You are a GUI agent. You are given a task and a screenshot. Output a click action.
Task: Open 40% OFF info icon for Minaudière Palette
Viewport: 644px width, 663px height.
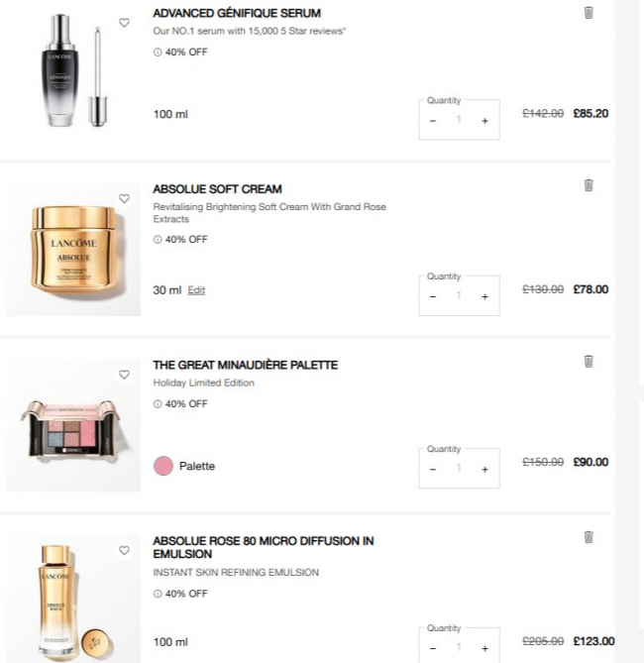click(158, 404)
